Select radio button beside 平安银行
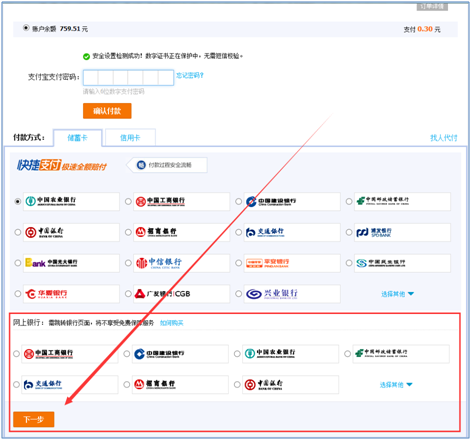Screen dimensions: 472x440 pyautogui.click(x=238, y=263)
